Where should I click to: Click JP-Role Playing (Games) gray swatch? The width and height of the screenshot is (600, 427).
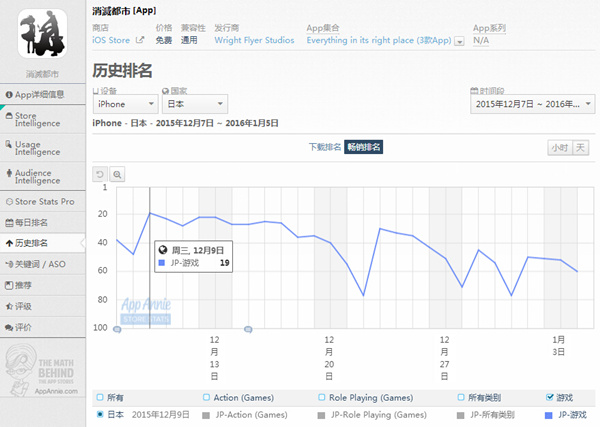[321, 415]
